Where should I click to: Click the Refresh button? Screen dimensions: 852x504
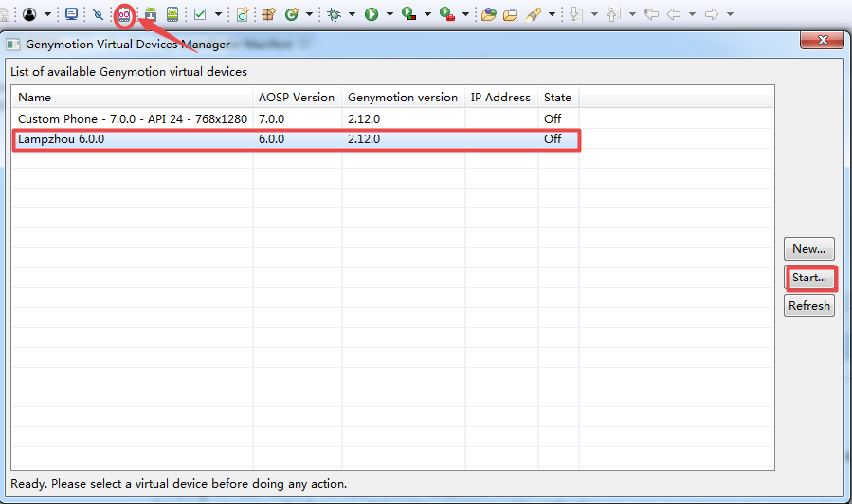click(x=809, y=306)
